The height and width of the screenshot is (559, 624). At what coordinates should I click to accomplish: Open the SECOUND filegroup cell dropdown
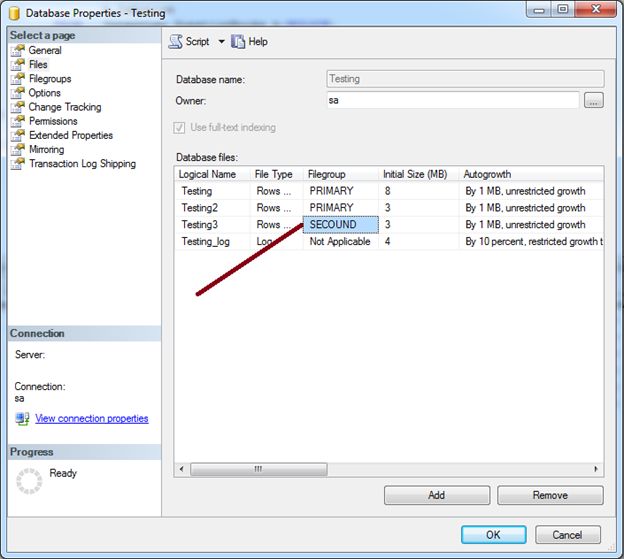tap(341, 224)
